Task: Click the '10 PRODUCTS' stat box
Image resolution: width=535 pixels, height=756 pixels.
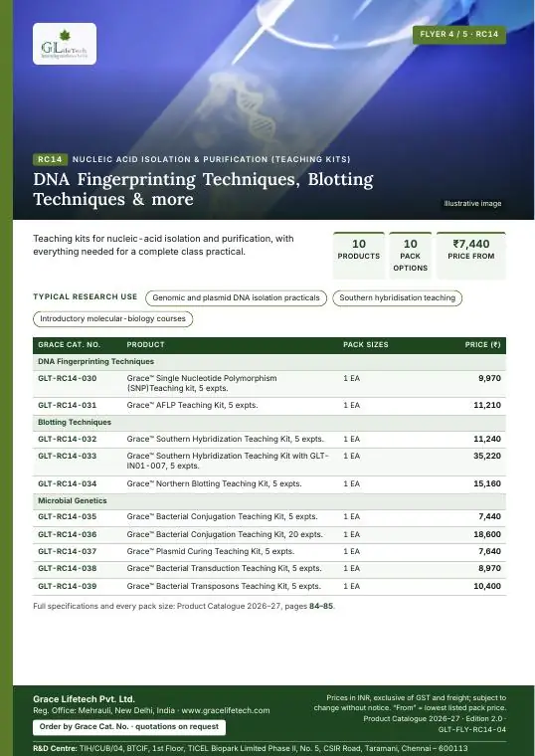Action: pos(359,256)
